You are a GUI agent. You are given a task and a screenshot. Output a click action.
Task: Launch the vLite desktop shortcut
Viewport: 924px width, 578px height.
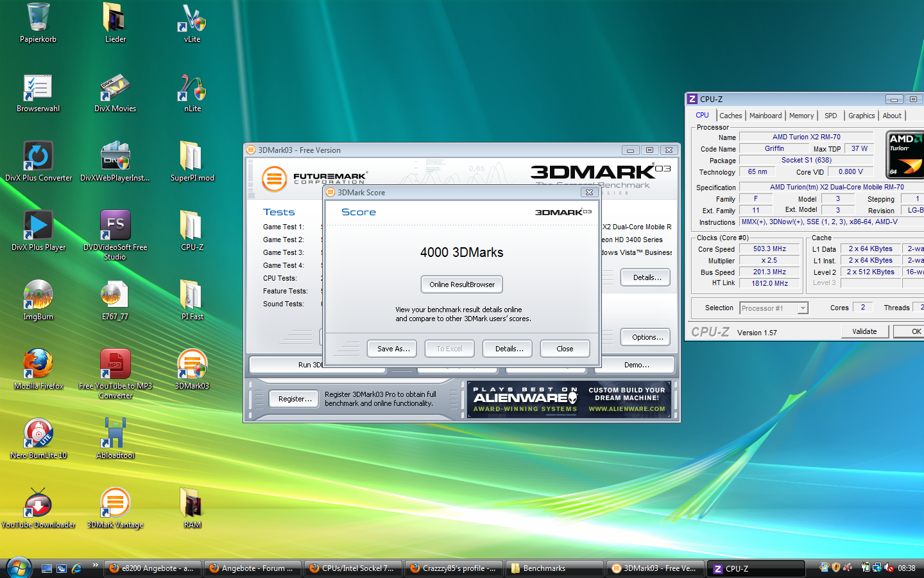coord(192,24)
